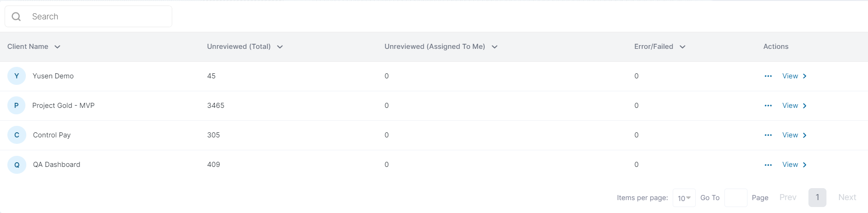Viewport: 868px width, 213px height.
Task: Open more actions for QA Dashboard
Action: [768, 165]
